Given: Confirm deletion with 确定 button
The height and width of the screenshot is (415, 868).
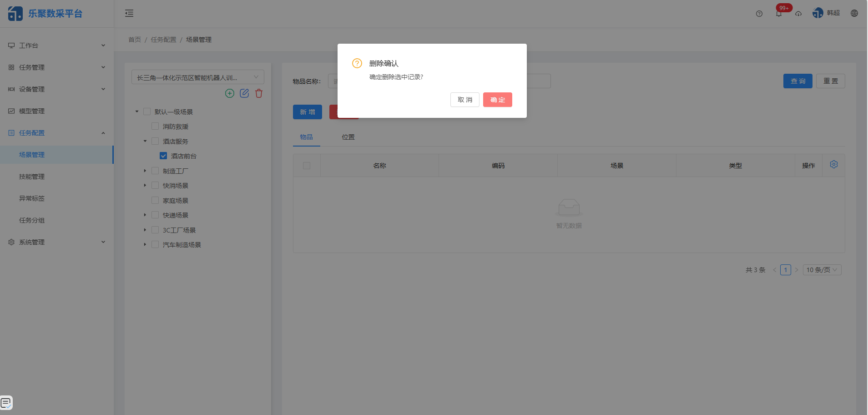Looking at the screenshot, I should [497, 100].
